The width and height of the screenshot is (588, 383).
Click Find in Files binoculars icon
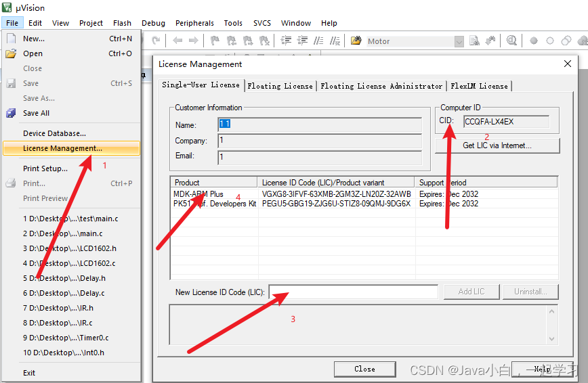pyautogui.click(x=356, y=41)
